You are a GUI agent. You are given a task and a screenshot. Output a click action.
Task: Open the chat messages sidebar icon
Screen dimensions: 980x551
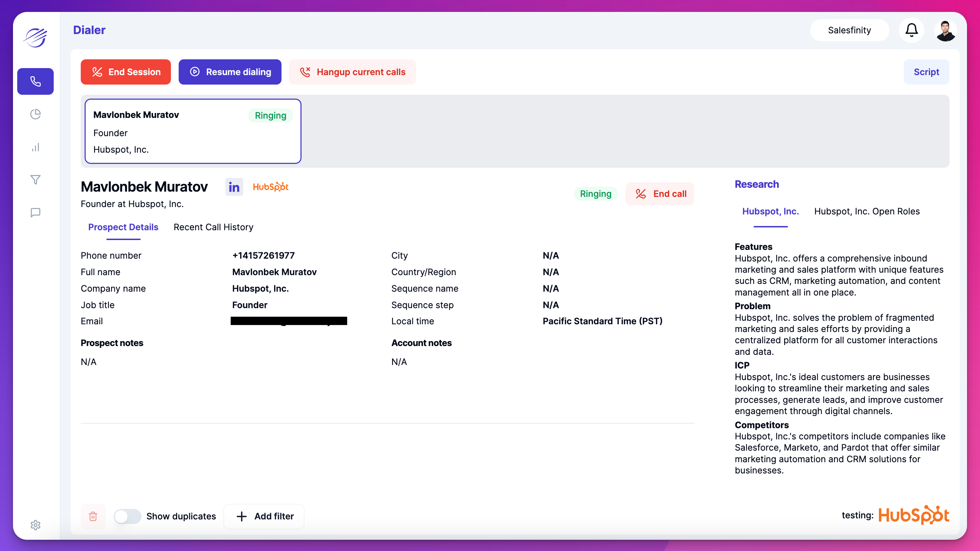[35, 212]
